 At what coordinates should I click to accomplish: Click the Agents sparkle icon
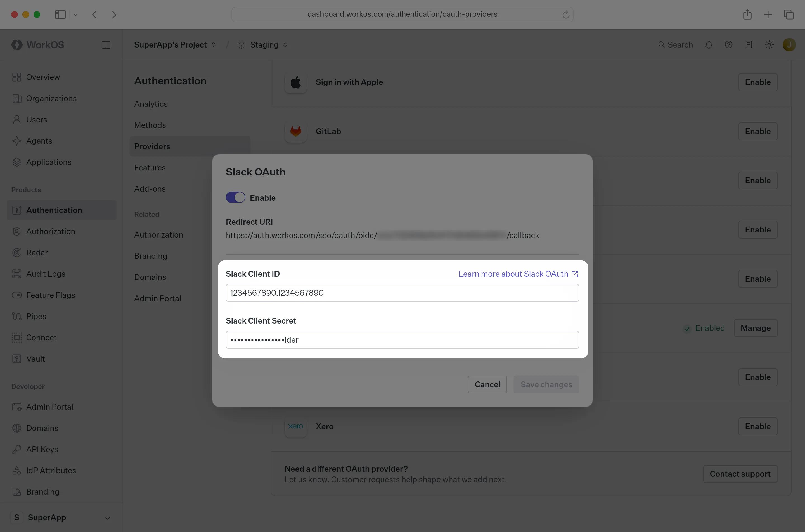(16, 141)
